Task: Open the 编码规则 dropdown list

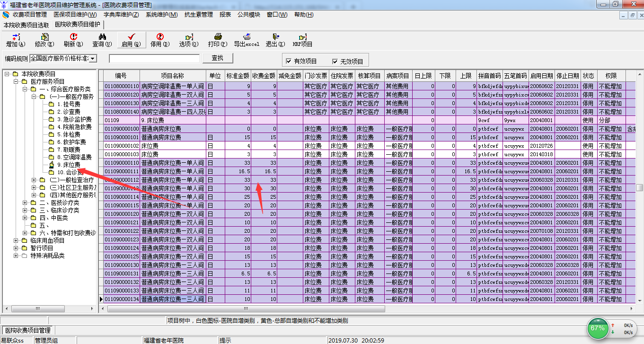Action: (93, 58)
